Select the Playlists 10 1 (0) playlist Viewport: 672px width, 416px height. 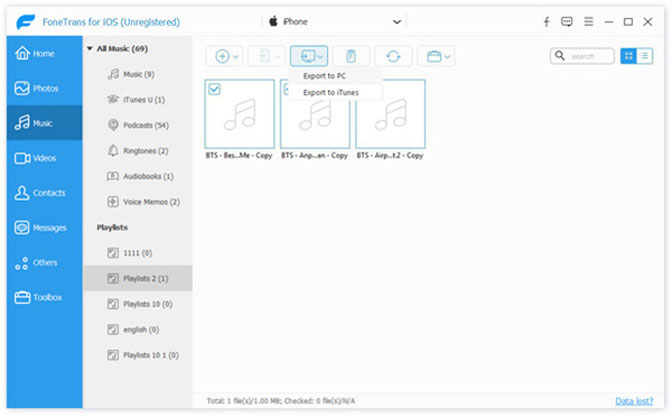[x=138, y=355]
